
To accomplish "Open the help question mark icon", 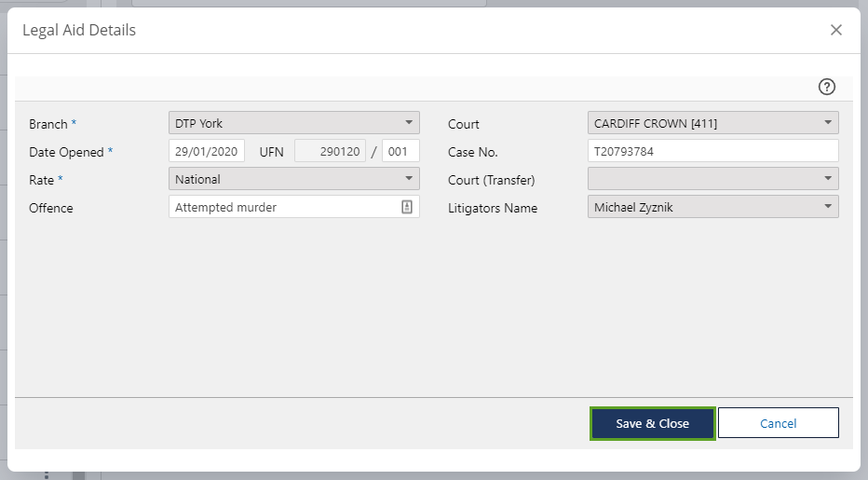I will pyautogui.click(x=826, y=87).
